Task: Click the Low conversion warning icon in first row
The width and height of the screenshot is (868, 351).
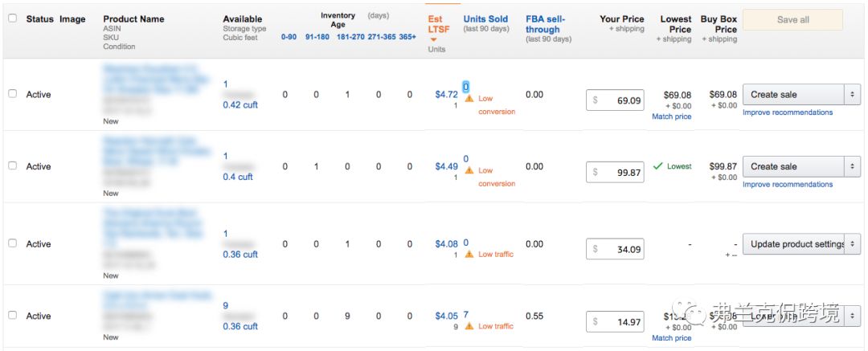Action: coord(469,98)
